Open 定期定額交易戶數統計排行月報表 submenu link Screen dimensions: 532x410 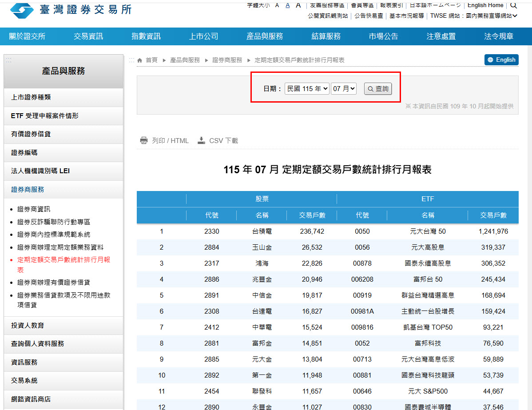(64, 265)
